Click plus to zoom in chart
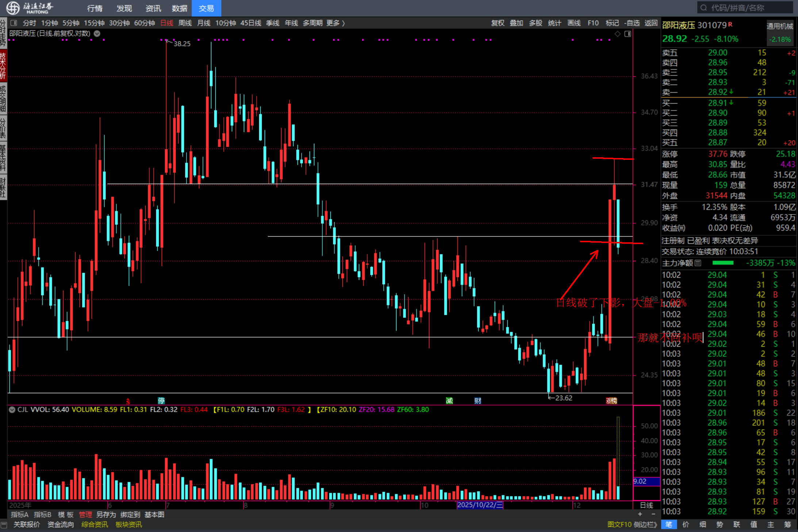Image resolution: width=798 pixels, height=532 pixels. (640, 514)
